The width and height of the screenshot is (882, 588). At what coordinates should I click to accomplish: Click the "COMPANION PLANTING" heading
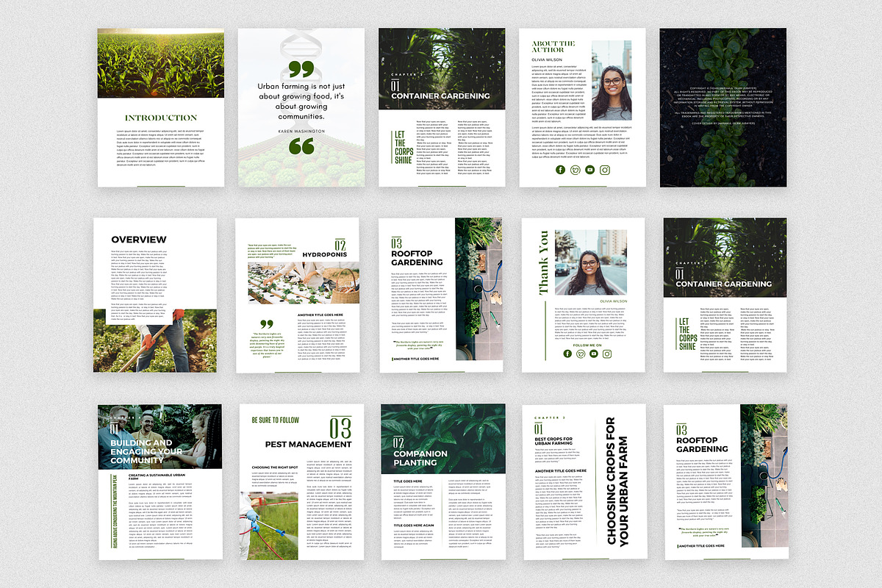pos(420,458)
